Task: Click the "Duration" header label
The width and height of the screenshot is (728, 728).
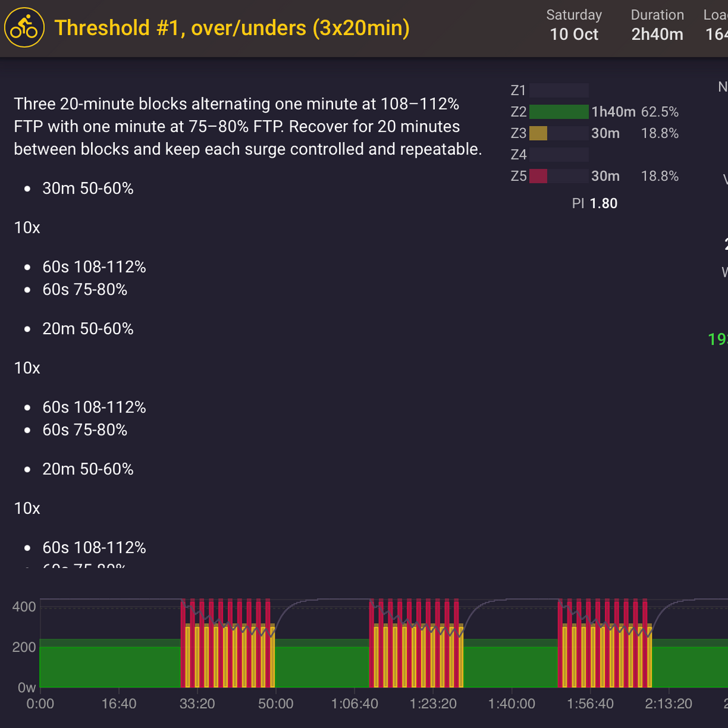Action: (657, 15)
